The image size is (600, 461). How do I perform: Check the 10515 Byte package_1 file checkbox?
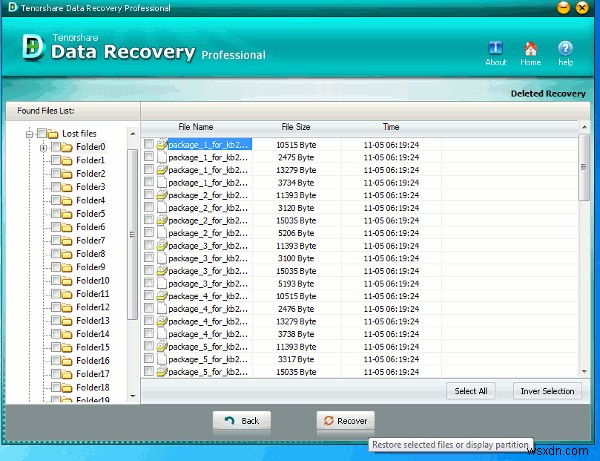coord(149,144)
